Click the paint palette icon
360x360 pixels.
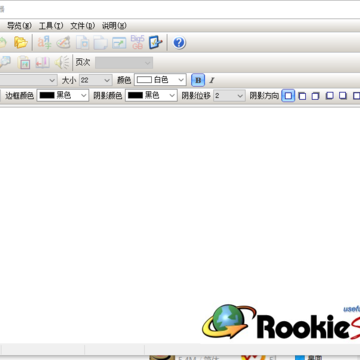pyautogui.click(x=63, y=43)
